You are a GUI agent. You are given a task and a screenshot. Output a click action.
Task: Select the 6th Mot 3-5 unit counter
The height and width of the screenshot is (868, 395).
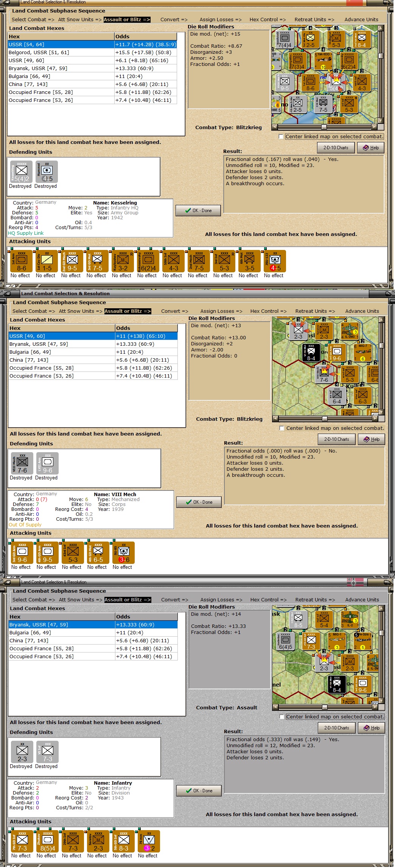[250, 261]
